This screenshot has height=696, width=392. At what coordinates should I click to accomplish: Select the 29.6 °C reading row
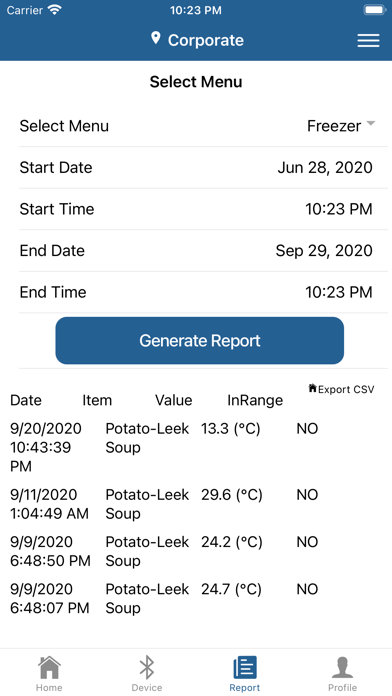pos(196,504)
